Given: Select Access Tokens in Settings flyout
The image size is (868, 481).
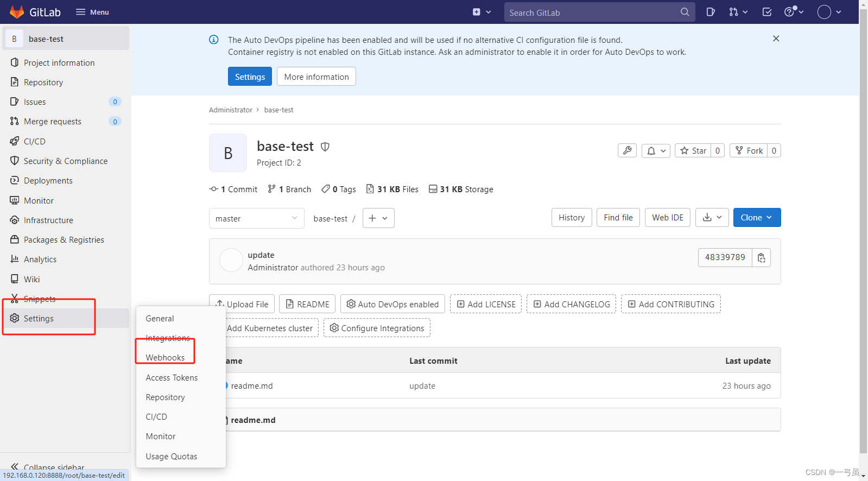Looking at the screenshot, I should 172,377.
